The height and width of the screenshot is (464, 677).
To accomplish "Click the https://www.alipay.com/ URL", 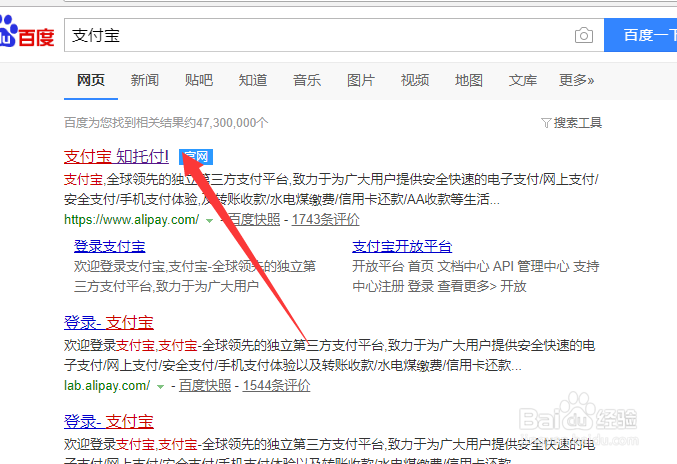I will 132,220.
